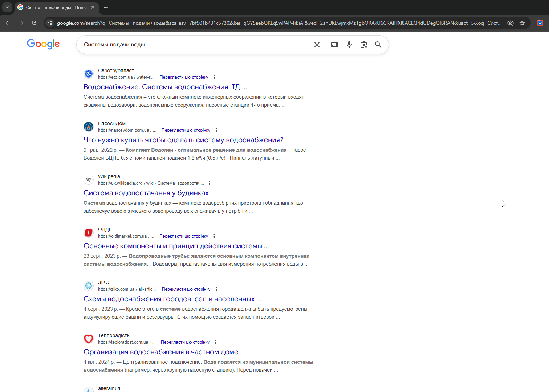549x392 pixels.
Task: Click the Євротрубпласт site favicon
Action: point(89,74)
